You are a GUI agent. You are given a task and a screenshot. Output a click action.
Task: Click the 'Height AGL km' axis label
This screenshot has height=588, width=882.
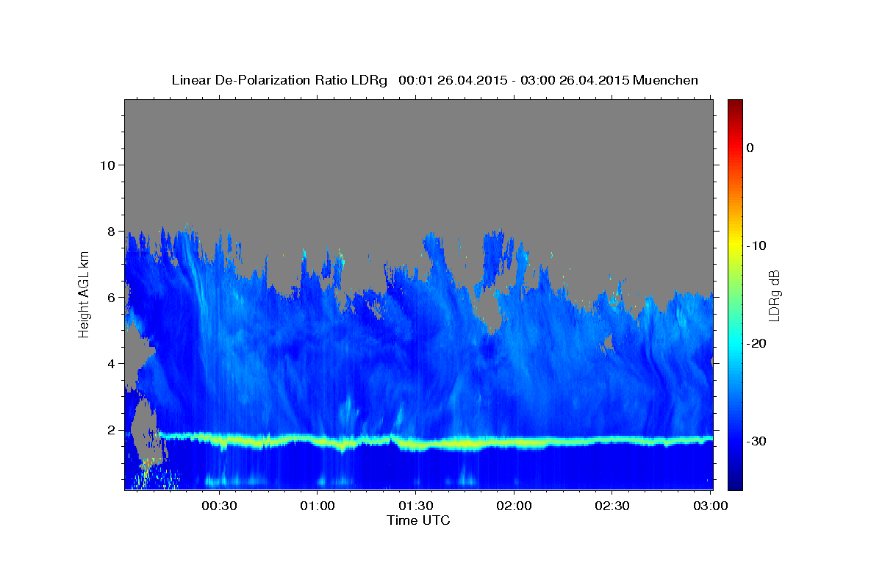[x=85, y=294]
